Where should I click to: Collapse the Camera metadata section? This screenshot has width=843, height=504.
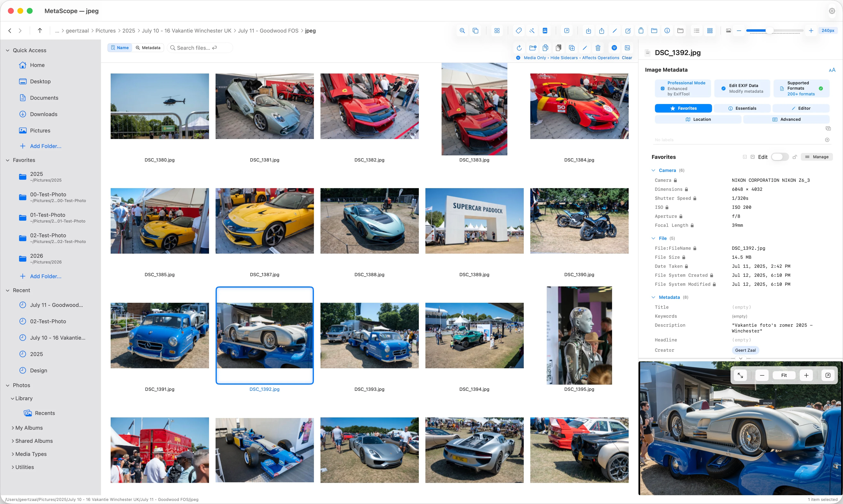pyautogui.click(x=653, y=170)
